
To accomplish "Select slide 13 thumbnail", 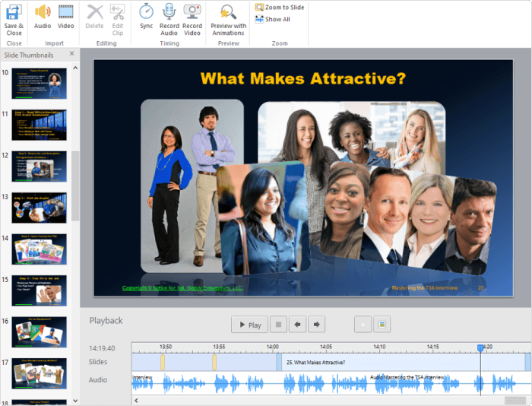I will pyautogui.click(x=39, y=208).
